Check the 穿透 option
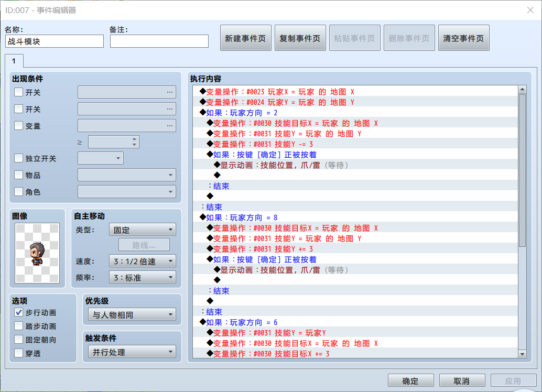The image size is (542, 392). click(19, 353)
